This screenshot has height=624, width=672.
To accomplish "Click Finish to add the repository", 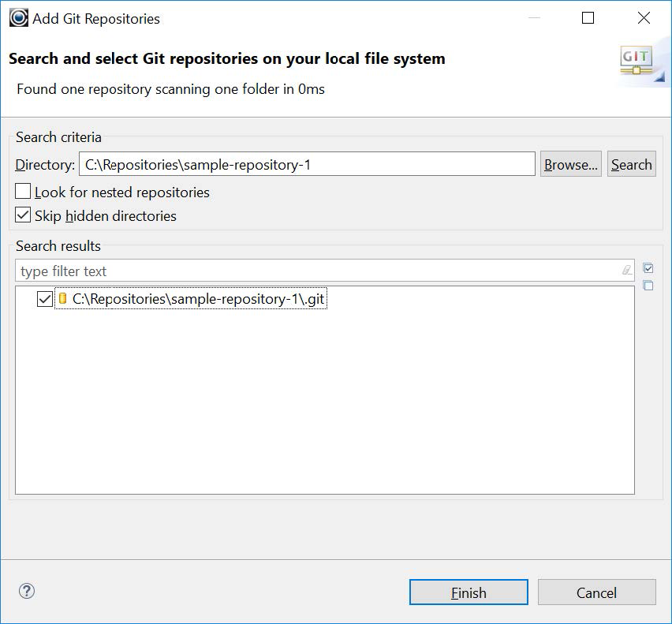I will (x=468, y=592).
